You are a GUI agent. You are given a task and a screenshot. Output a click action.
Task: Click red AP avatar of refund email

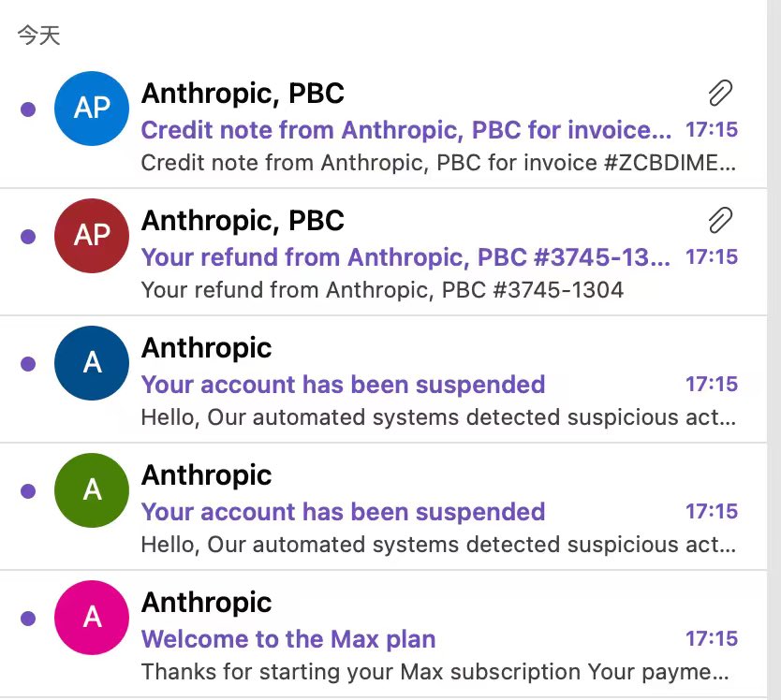point(92,236)
